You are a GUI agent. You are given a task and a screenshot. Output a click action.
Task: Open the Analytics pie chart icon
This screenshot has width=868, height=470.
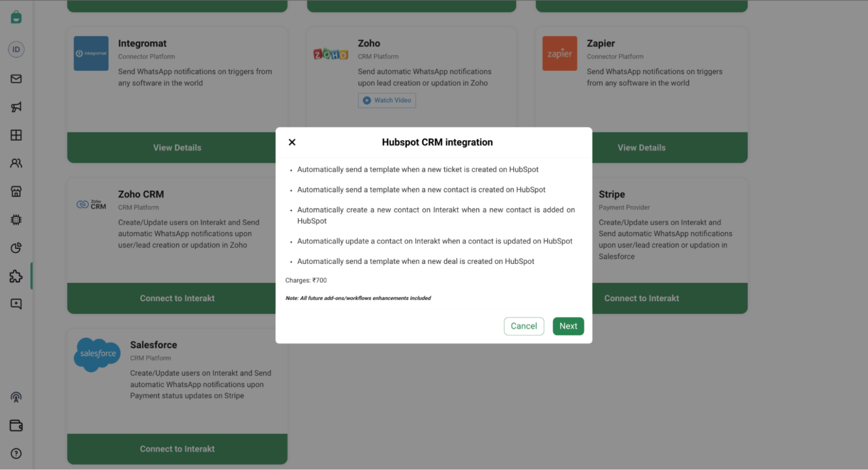16,247
